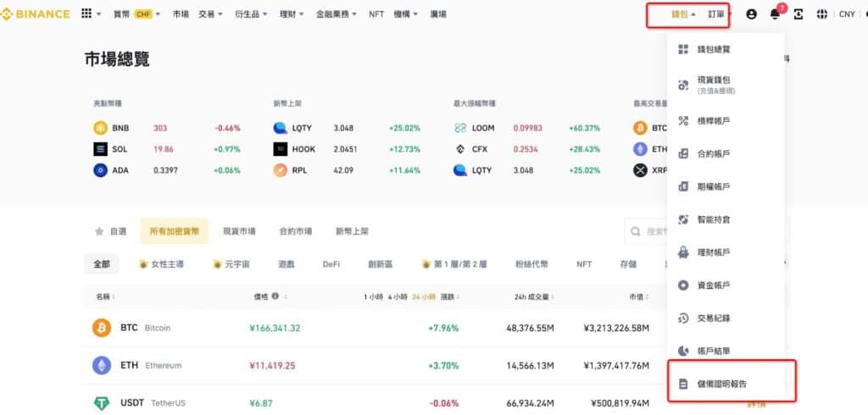This screenshot has height=415, width=868.
Task: Click the Bitcoin coin icon in table
Action: 102,328
